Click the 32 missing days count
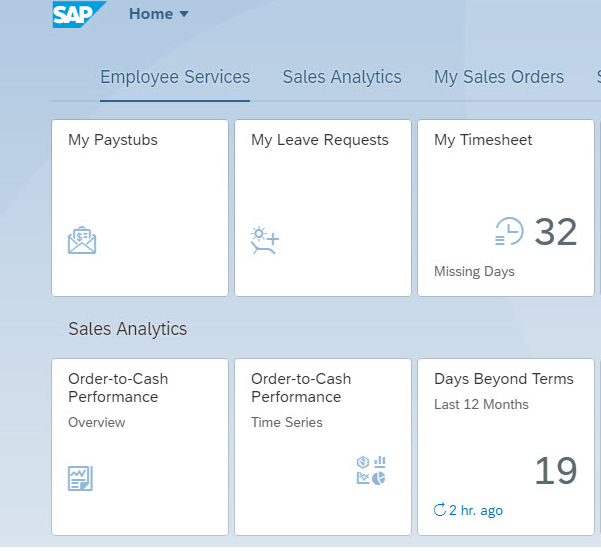This screenshot has height=551, width=601. 556,232
